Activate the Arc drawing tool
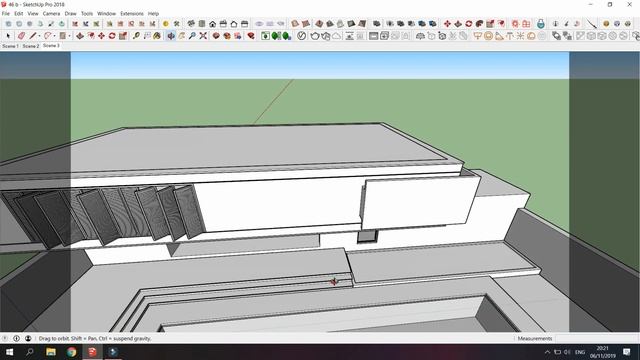Screen dimensions: 640x360 tap(48, 36)
